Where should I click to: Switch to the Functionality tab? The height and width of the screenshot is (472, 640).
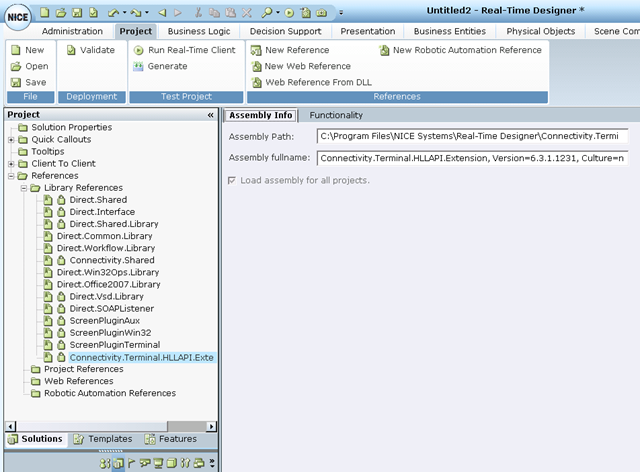coord(336,115)
